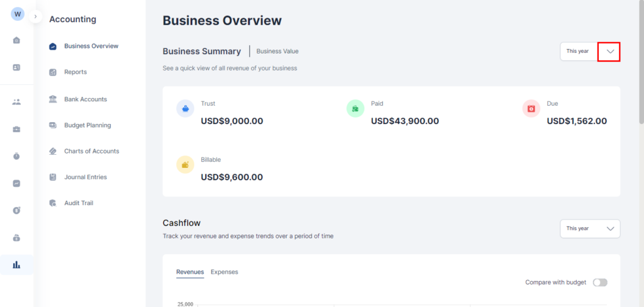Click the home icon in left rail
The width and height of the screenshot is (644, 307).
tap(16, 40)
